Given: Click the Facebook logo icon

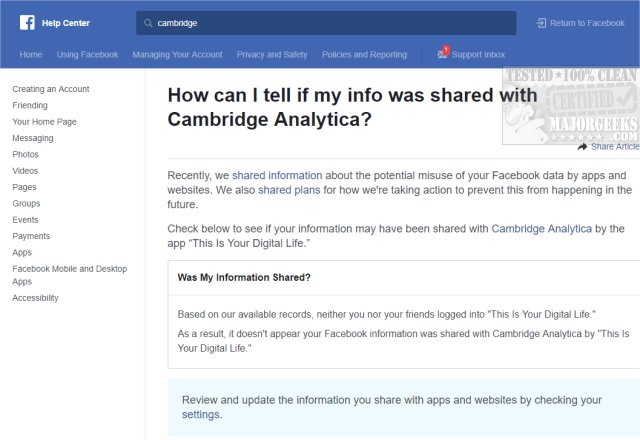Looking at the screenshot, I should click(x=27, y=22).
